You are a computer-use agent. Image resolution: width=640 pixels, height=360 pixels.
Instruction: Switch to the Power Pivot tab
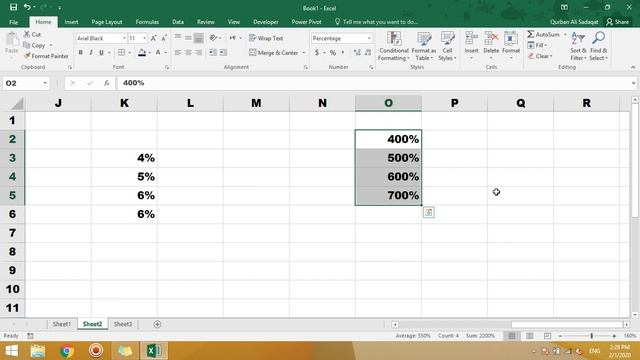click(x=306, y=22)
